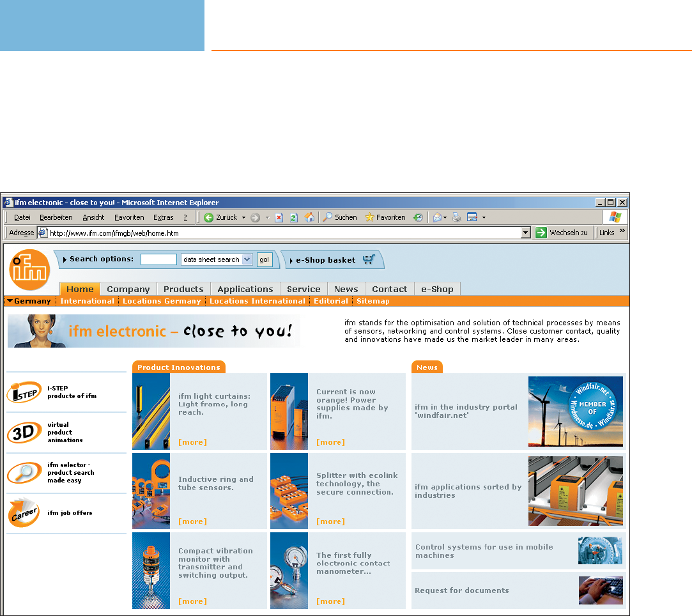
Task: Click the printer icon in toolbar
Action: [457, 217]
